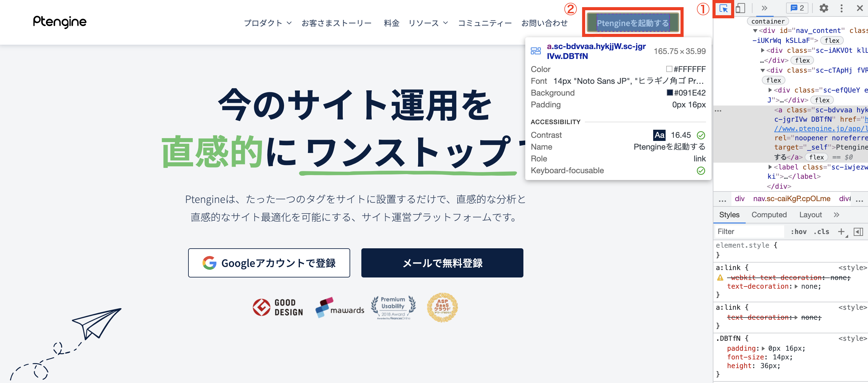868x383 pixels.
Task: Toggle the .cls classes panel
Action: pyautogui.click(x=821, y=232)
